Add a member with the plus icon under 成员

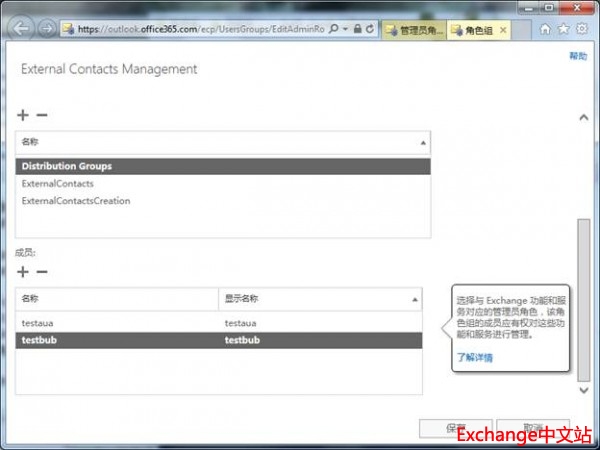pyautogui.click(x=23, y=272)
